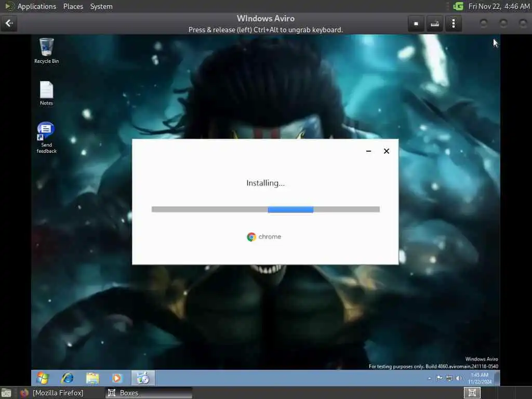Open the Places menu

73,6
